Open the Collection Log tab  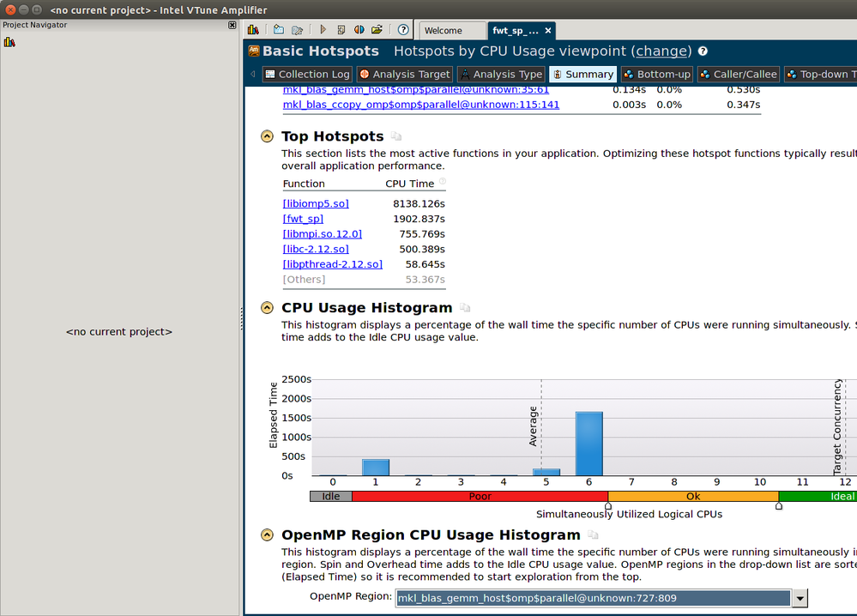pos(306,74)
